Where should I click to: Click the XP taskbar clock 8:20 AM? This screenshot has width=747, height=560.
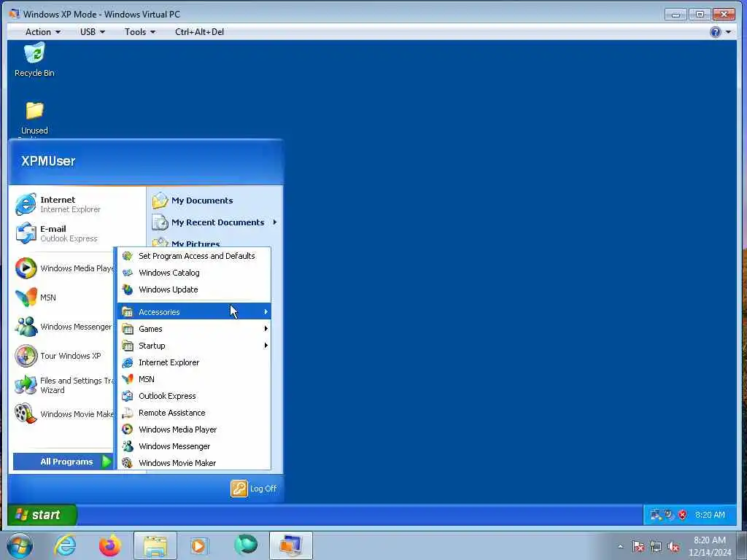tap(710, 515)
